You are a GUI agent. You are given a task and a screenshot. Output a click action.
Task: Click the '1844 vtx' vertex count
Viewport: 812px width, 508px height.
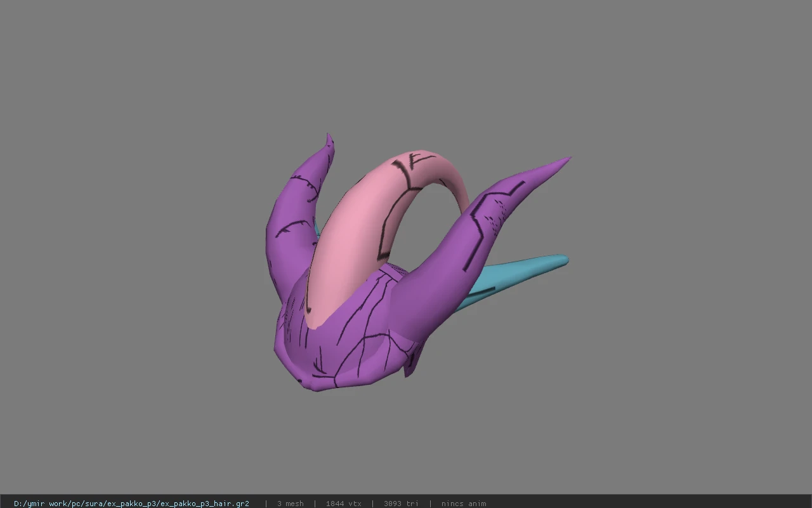coord(344,504)
